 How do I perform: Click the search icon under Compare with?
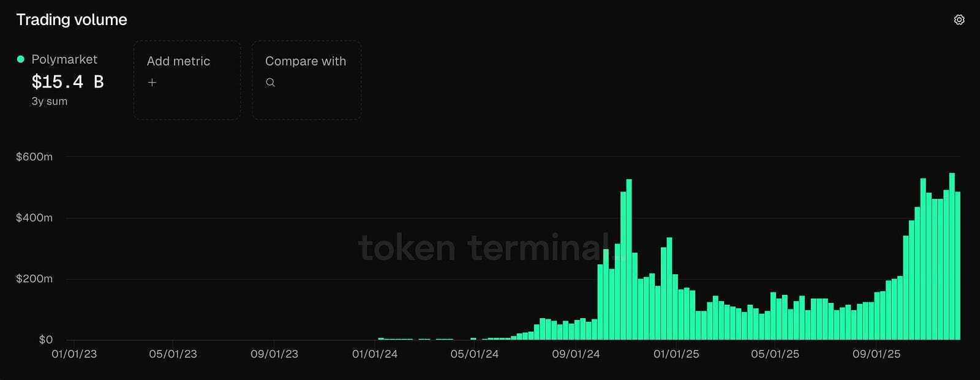[x=270, y=83]
